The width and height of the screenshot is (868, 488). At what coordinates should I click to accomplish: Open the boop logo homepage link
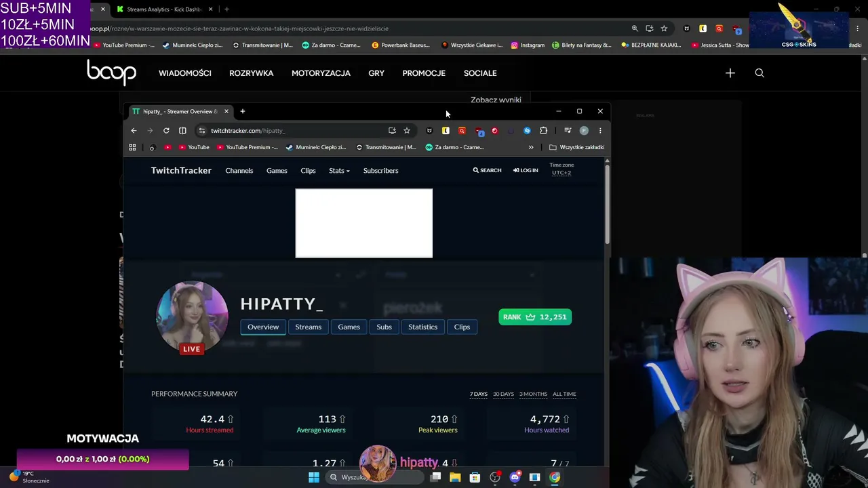[x=111, y=72]
